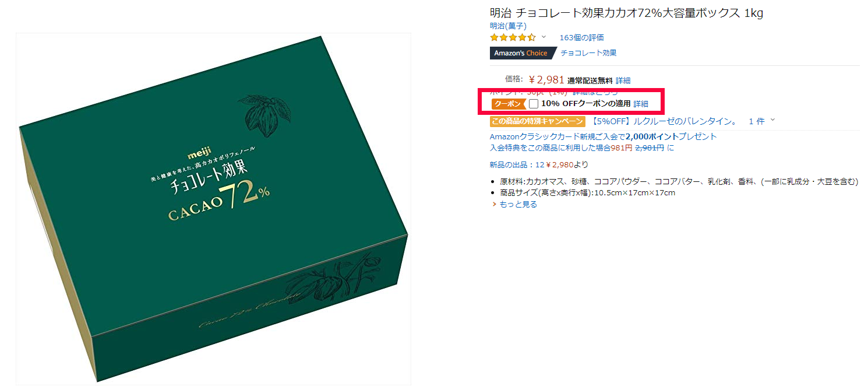
Task: Click the 明治(菓子) brand link
Action: tap(508, 26)
